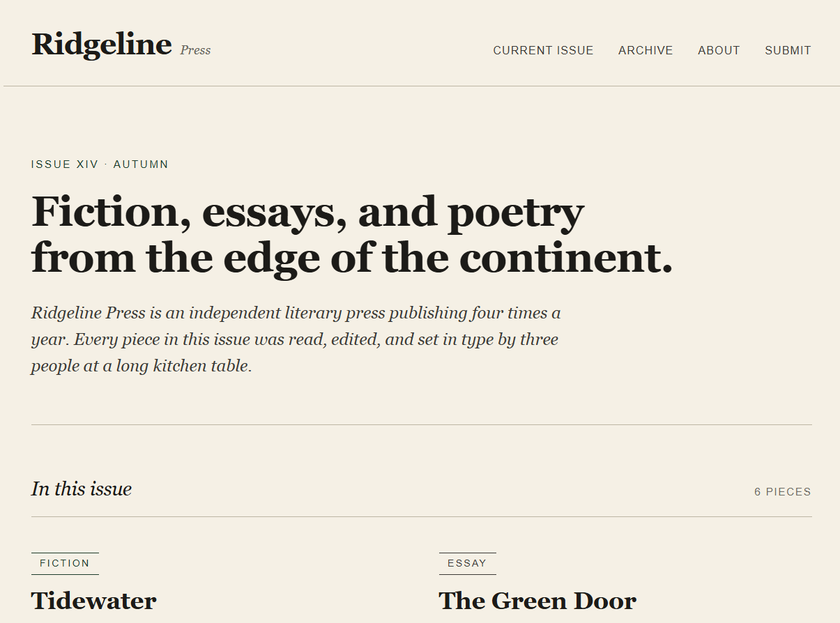
Task: Click the "AUTUMN" season label
Action: [141, 164]
